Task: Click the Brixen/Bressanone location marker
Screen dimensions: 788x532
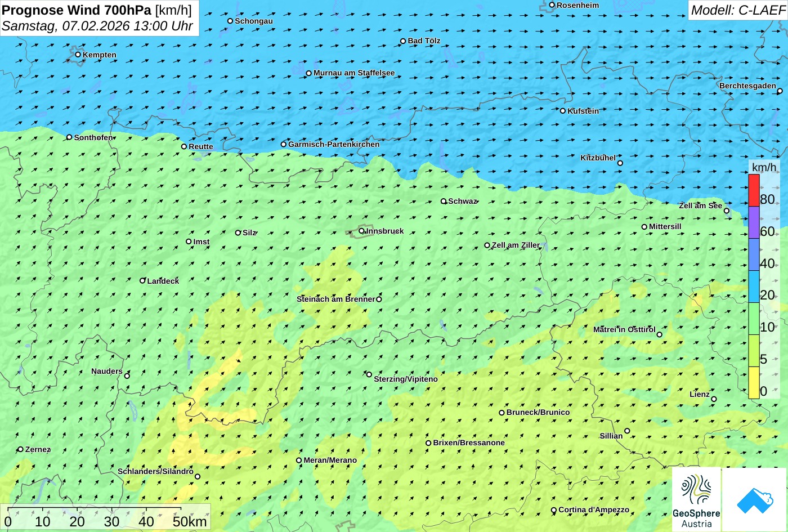Action: coord(428,443)
